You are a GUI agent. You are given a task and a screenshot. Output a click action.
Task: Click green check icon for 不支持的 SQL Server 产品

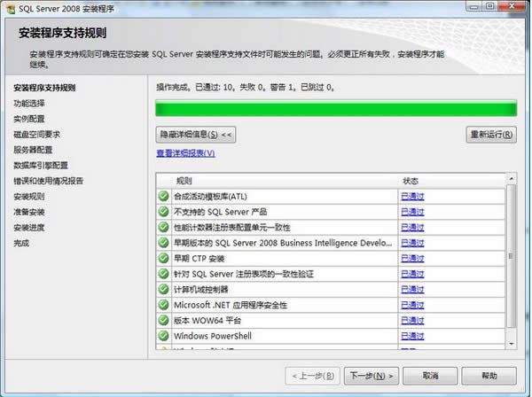tap(163, 212)
